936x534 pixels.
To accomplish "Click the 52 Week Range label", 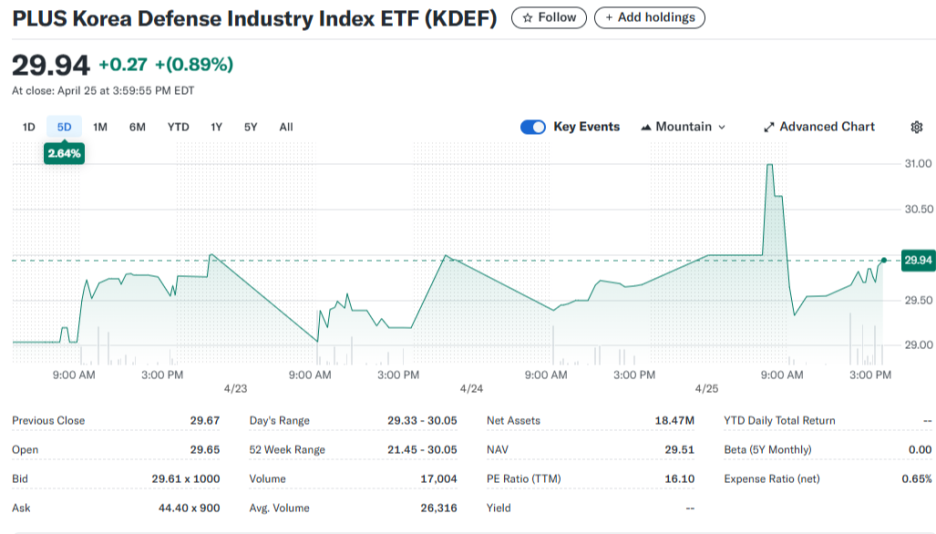I will [287, 450].
